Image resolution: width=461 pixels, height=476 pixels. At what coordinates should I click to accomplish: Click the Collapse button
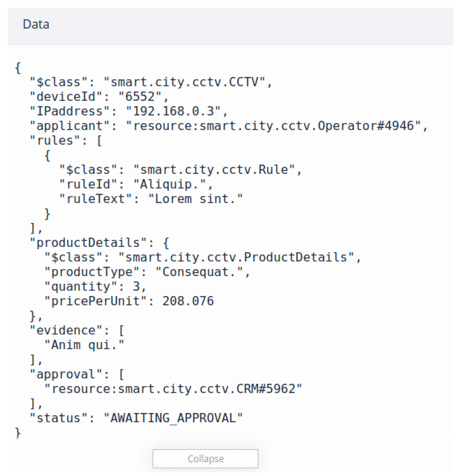click(x=205, y=459)
